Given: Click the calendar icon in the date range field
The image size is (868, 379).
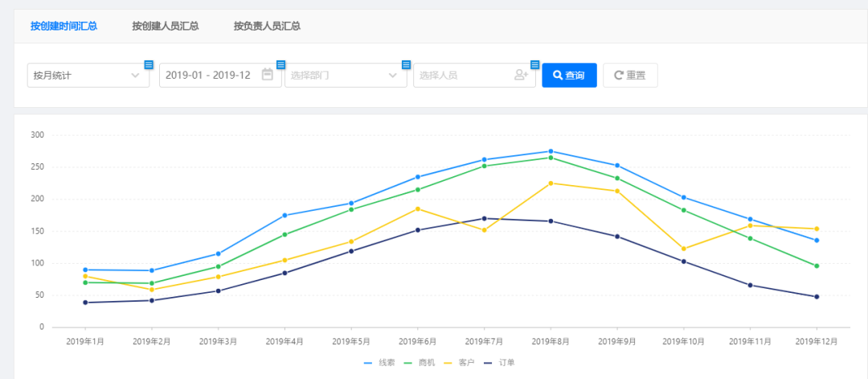Looking at the screenshot, I should 268,75.
